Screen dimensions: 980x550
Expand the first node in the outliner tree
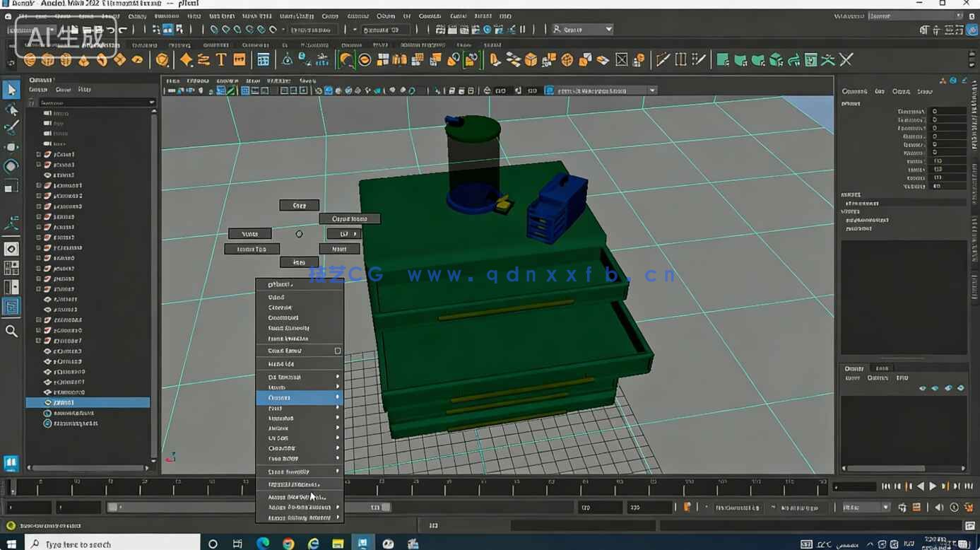pyautogui.click(x=39, y=154)
